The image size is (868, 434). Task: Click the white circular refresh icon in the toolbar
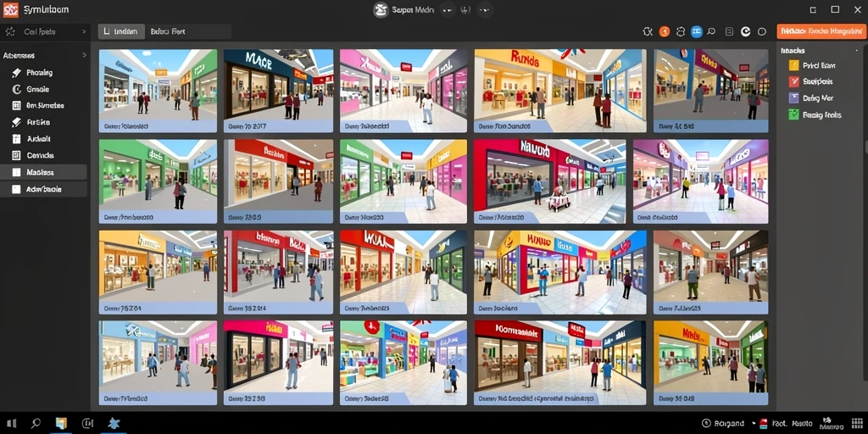[x=746, y=32]
